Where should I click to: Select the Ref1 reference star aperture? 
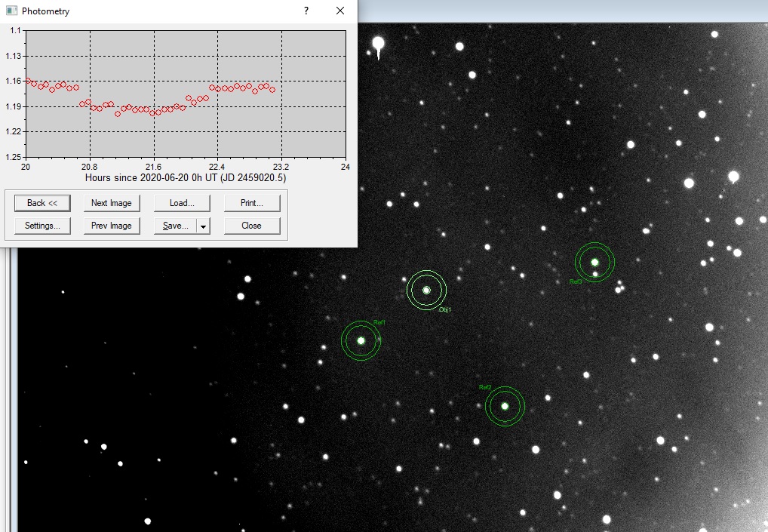361,340
